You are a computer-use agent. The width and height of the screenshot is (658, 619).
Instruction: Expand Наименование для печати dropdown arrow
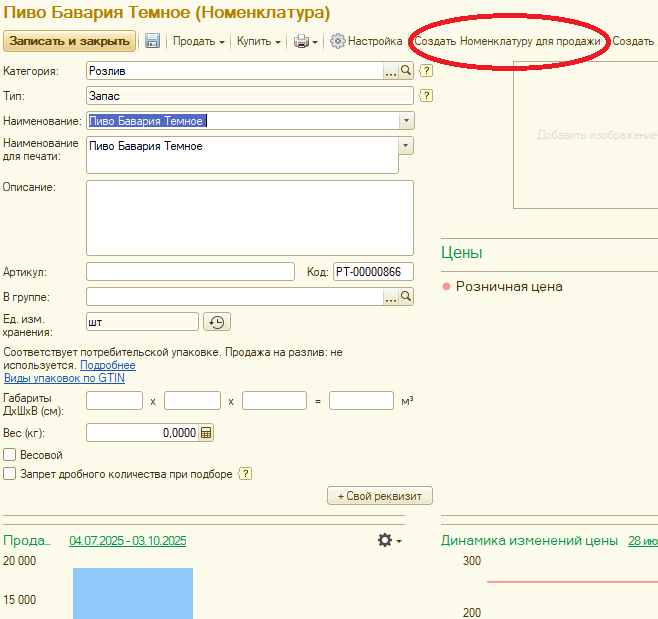tap(406, 146)
